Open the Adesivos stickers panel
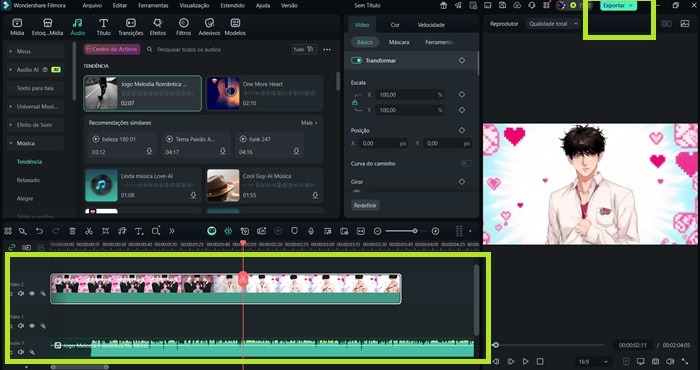This screenshot has height=370, width=700. pos(209,27)
